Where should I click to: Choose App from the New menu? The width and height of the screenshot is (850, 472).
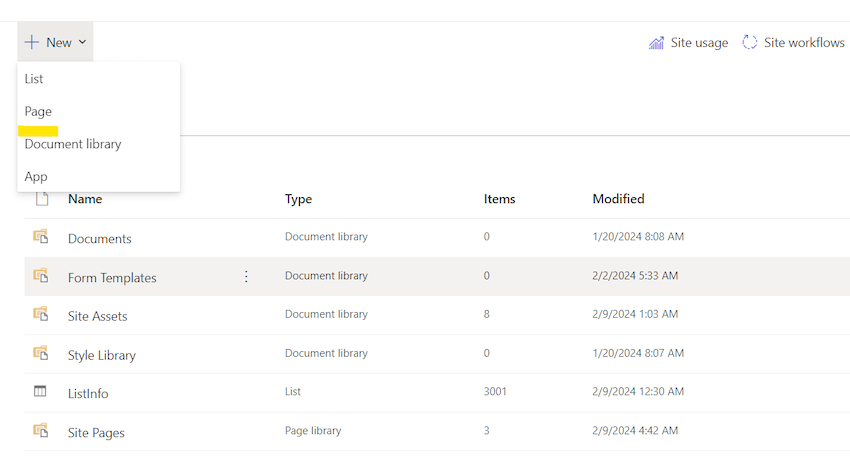(36, 176)
